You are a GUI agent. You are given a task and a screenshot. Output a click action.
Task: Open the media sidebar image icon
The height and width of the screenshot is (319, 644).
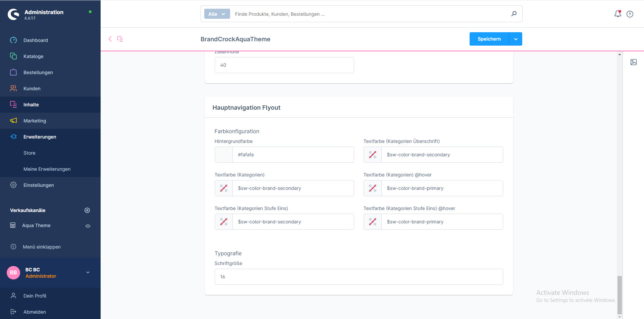click(633, 62)
